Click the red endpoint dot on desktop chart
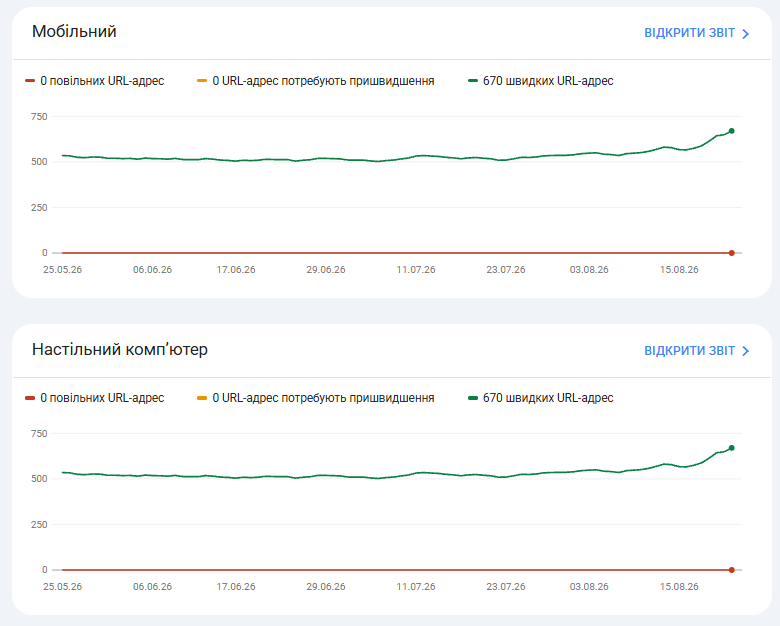This screenshot has width=780, height=626. [731, 570]
